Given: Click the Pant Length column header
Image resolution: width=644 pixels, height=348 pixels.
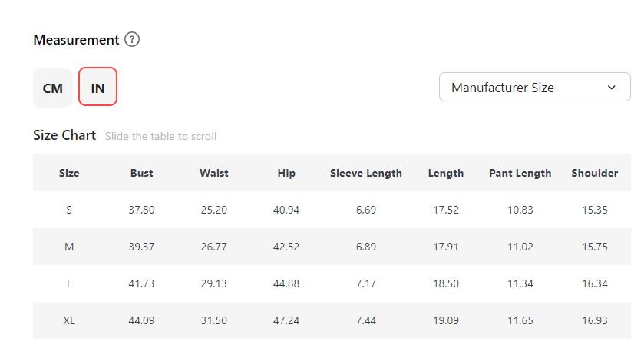Looking at the screenshot, I should coord(520,174).
